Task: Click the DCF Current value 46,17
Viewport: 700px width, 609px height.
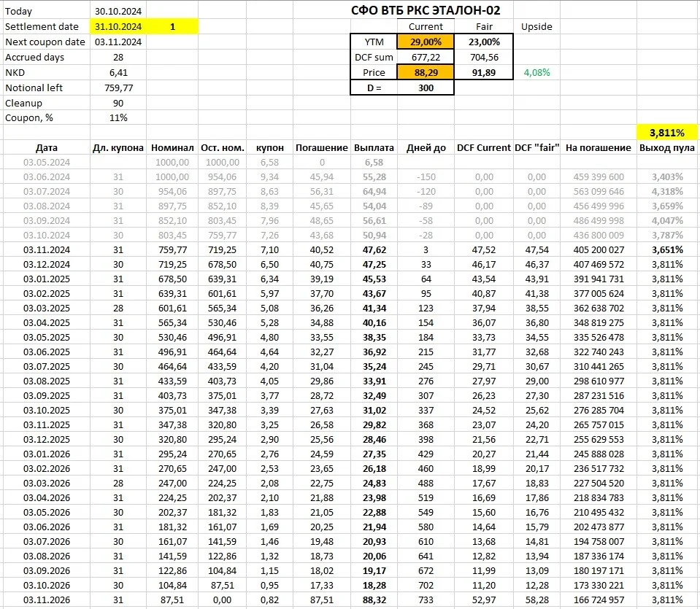Action: 483,265
